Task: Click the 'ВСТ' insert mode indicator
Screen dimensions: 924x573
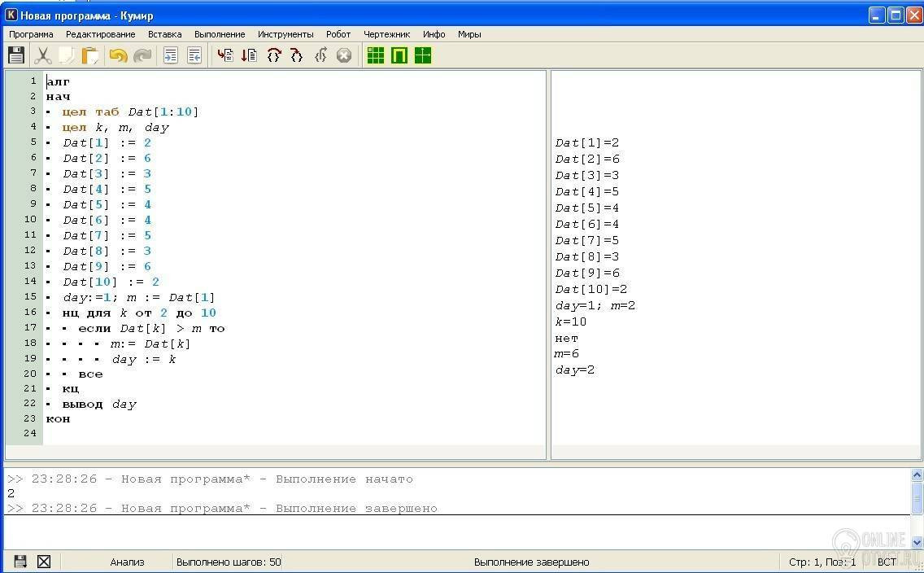Action: [x=887, y=562]
